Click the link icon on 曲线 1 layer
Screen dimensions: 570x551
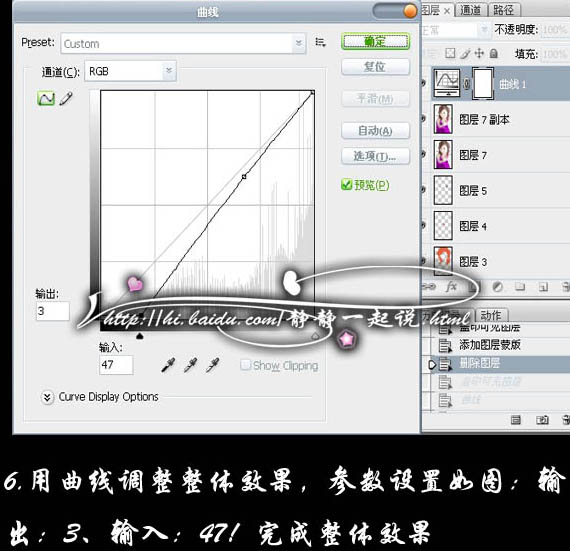[x=466, y=84]
